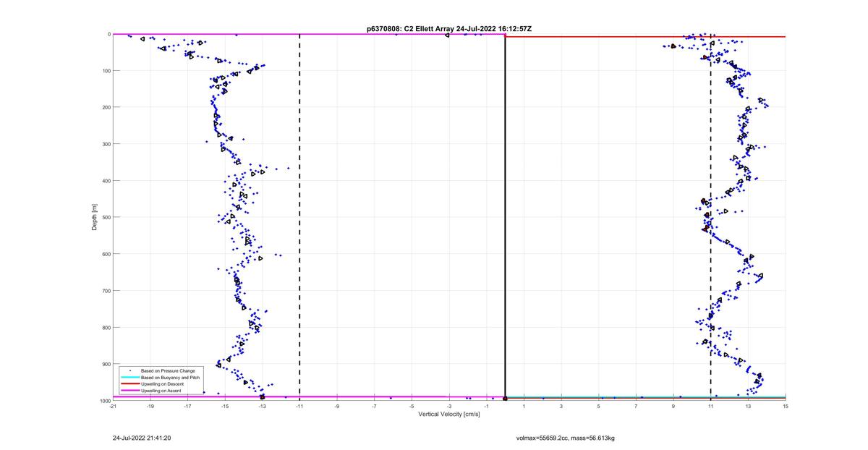This screenshot has width=868, height=450.
Task: Click the 'Depth [m]' axis label
Action: 94,217
